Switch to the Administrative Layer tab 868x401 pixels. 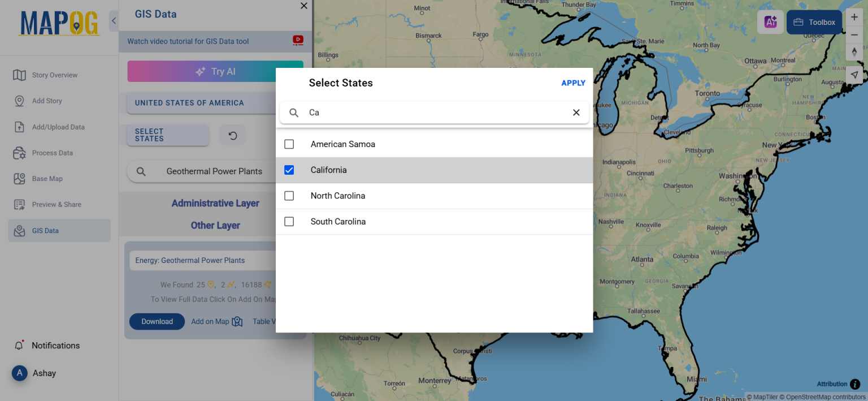tap(215, 203)
